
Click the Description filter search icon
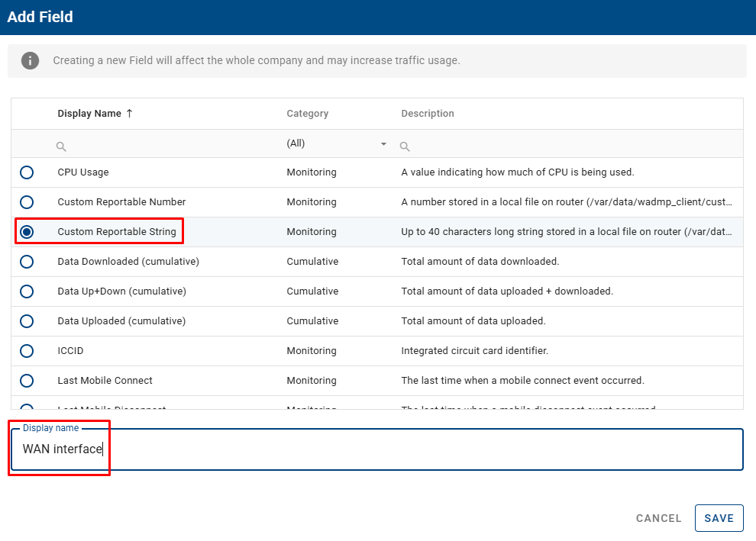(x=405, y=147)
